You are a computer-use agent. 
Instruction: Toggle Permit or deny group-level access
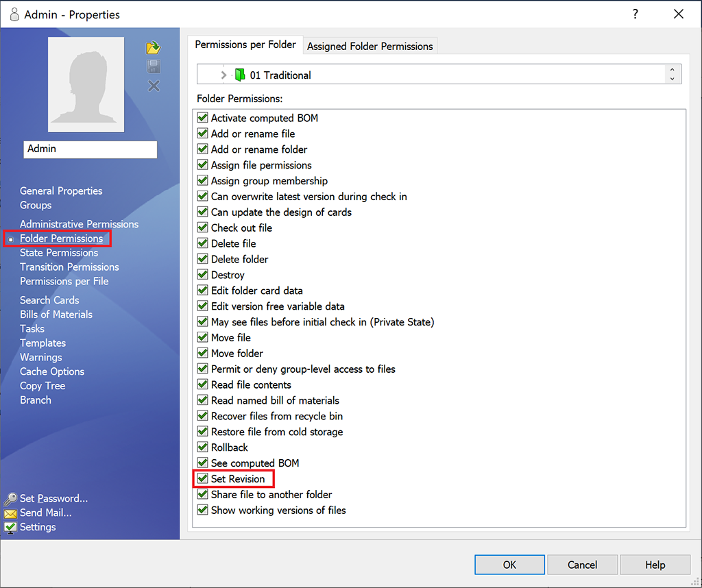pos(202,369)
